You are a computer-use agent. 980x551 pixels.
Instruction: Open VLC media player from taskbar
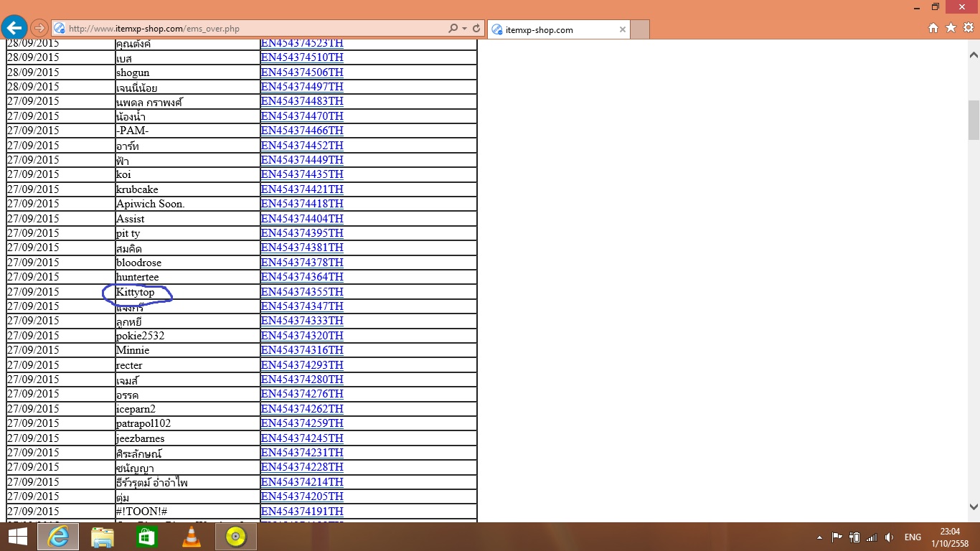point(192,537)
